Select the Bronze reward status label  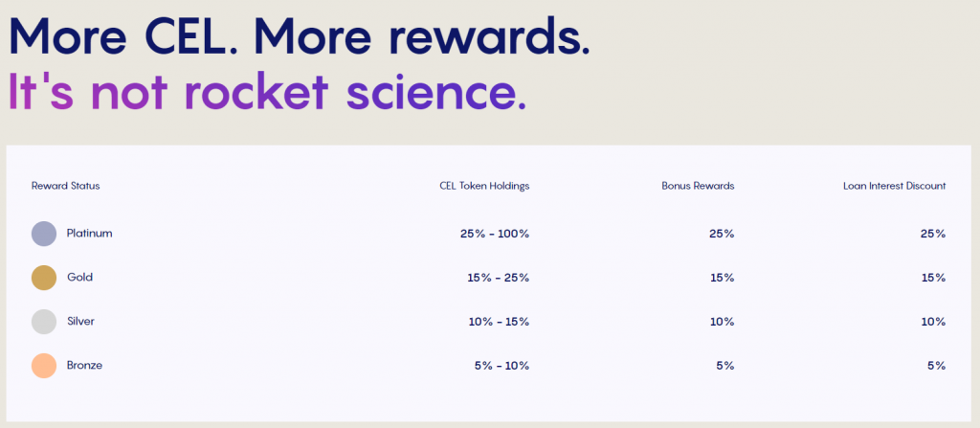point(84,366)
